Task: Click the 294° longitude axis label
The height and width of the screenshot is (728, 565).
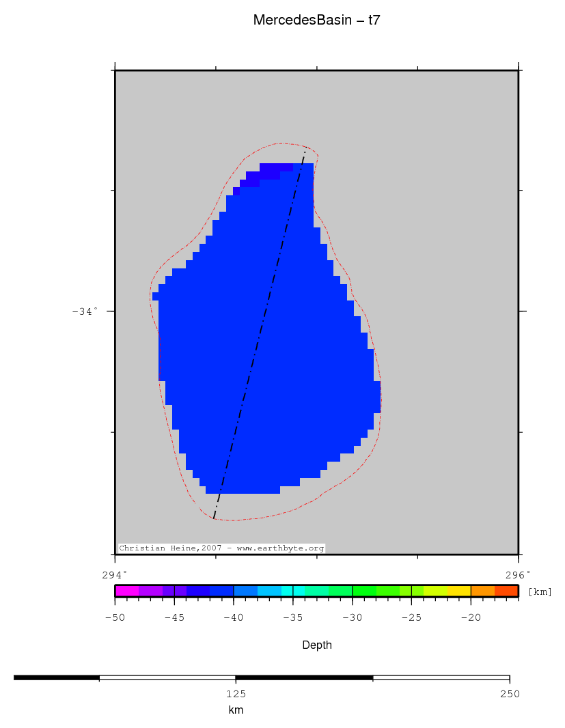Action: [115, 574]
